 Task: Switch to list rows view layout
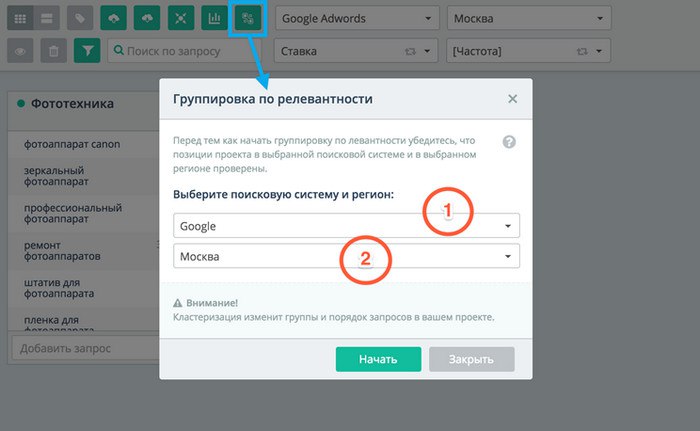click(47, 18)
